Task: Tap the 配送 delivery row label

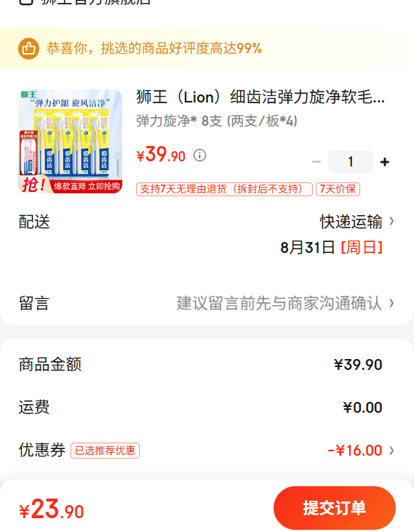Action: coord(34,222)
